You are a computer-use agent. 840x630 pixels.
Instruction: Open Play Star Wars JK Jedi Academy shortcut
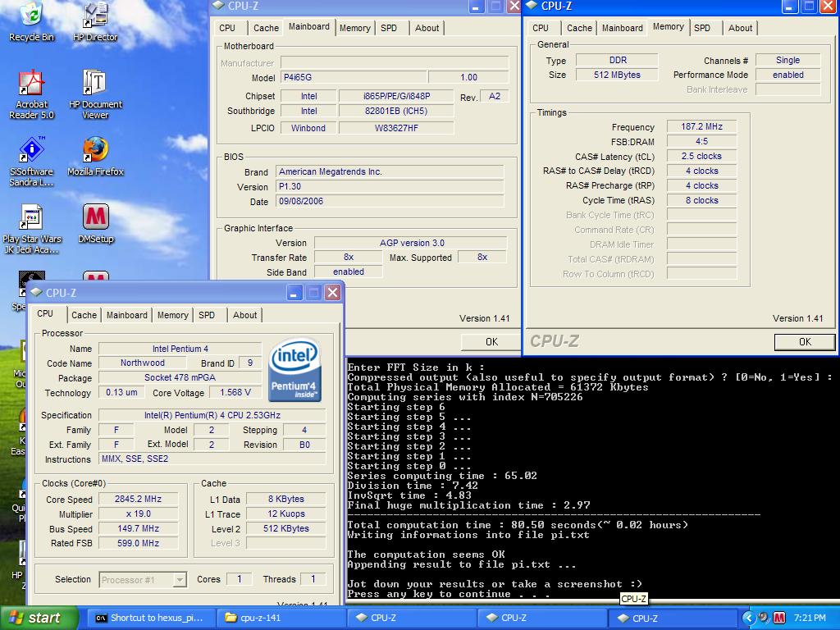[32, 229]
